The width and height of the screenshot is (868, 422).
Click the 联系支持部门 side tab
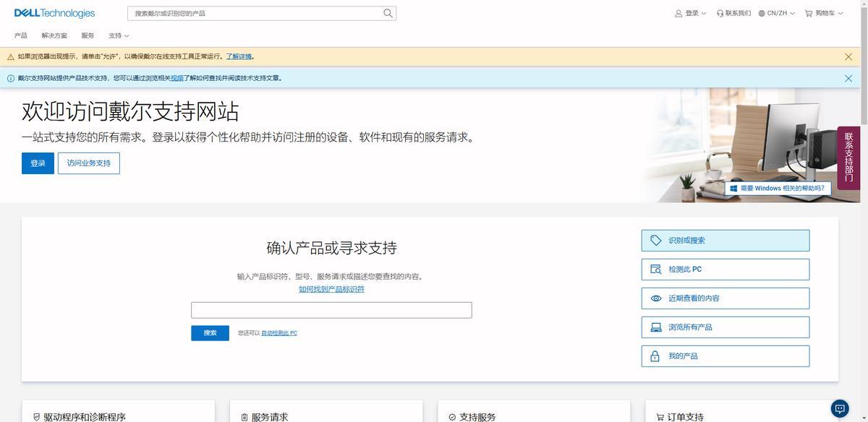point(848,158)
